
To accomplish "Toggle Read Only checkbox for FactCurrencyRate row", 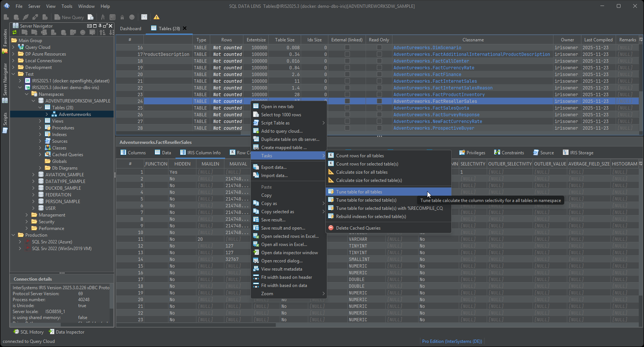I will click(x=379, y=68).
